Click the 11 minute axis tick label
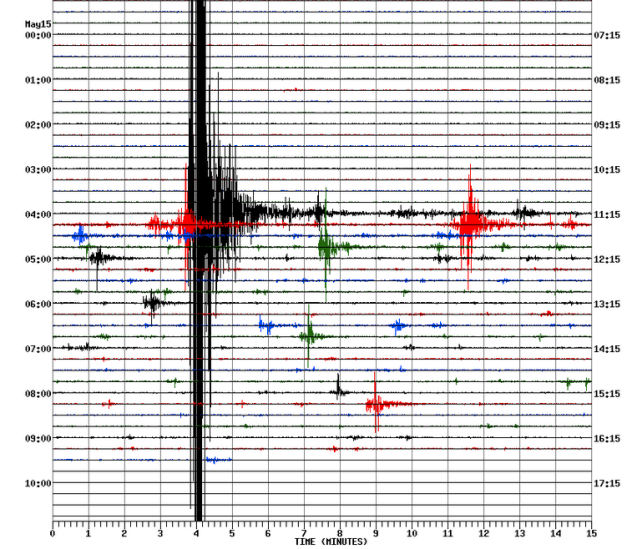Viewport: 632px width, 549px height. 447,534
